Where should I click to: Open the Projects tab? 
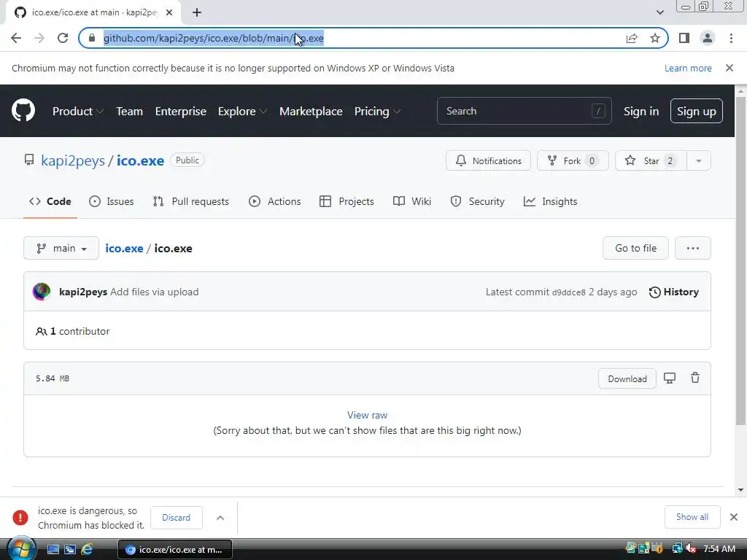pos(347,201)
